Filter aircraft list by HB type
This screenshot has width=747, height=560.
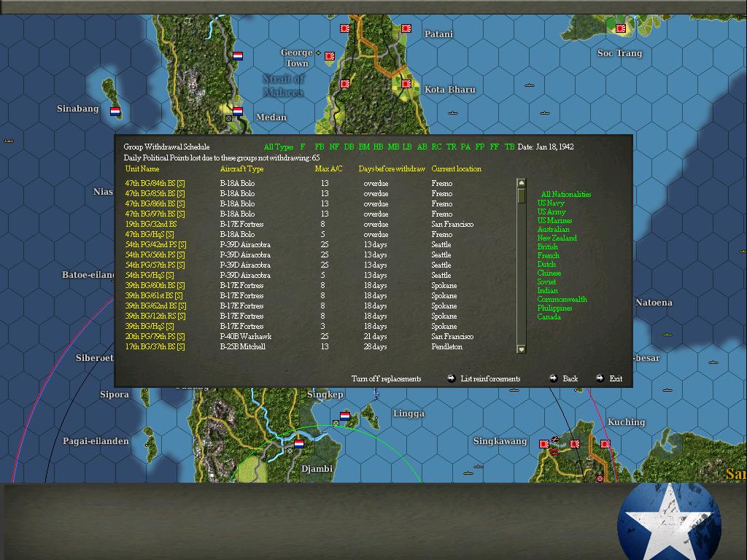click(379, 147)
